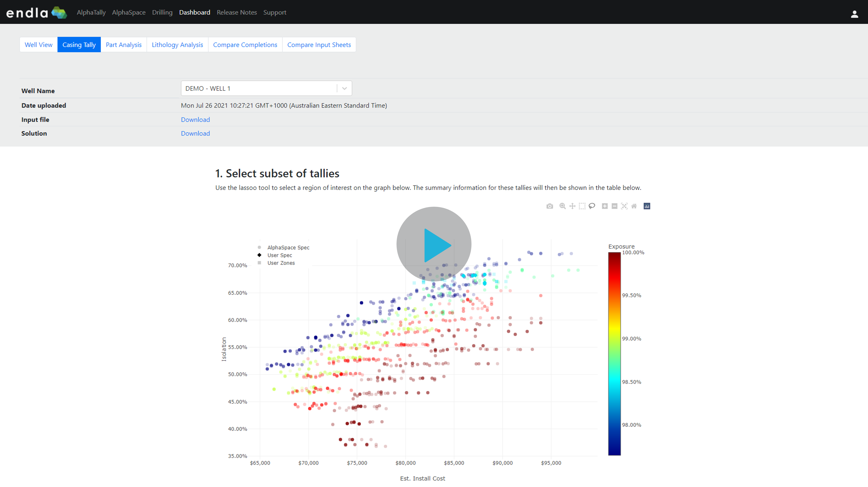Click the 98.00% label on the Exposure scale
The width and height of the screenshot is (868, 487).
(631, 425)
